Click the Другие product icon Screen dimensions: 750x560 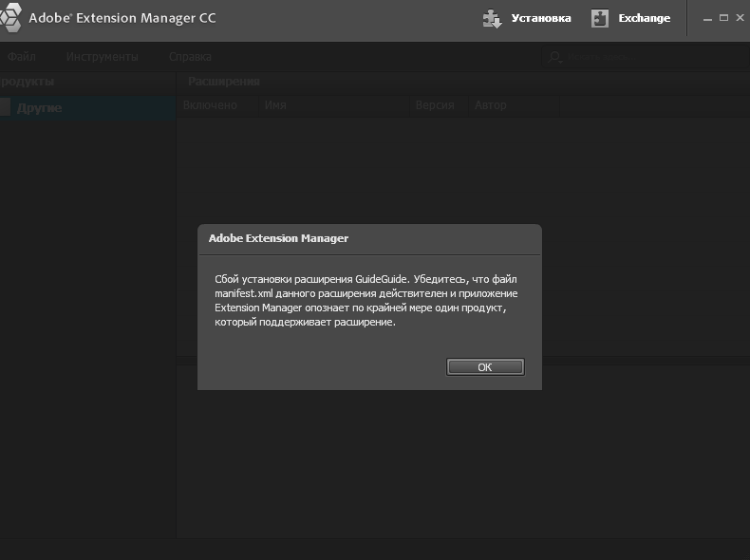5,107
